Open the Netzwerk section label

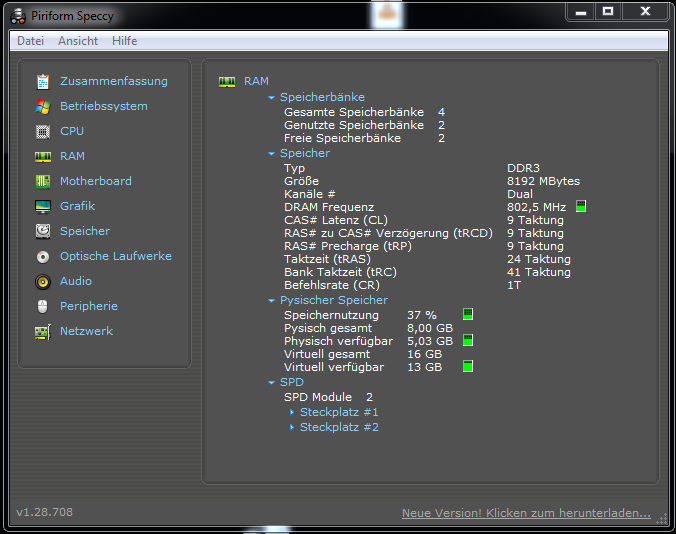(87, 331)
